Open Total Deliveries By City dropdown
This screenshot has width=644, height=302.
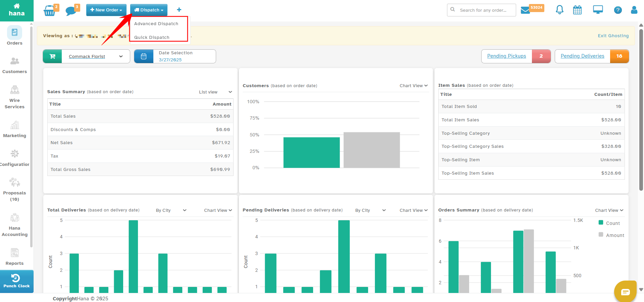pos(171,210)
